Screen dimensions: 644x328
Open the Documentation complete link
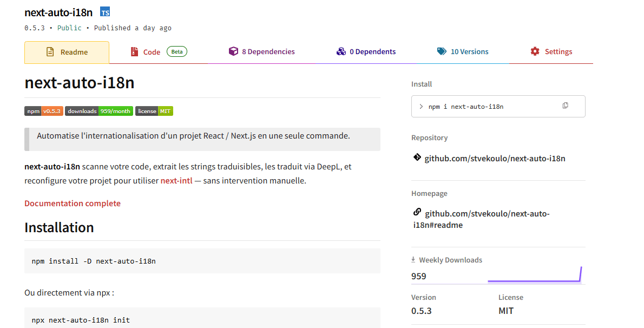point(73,204)
